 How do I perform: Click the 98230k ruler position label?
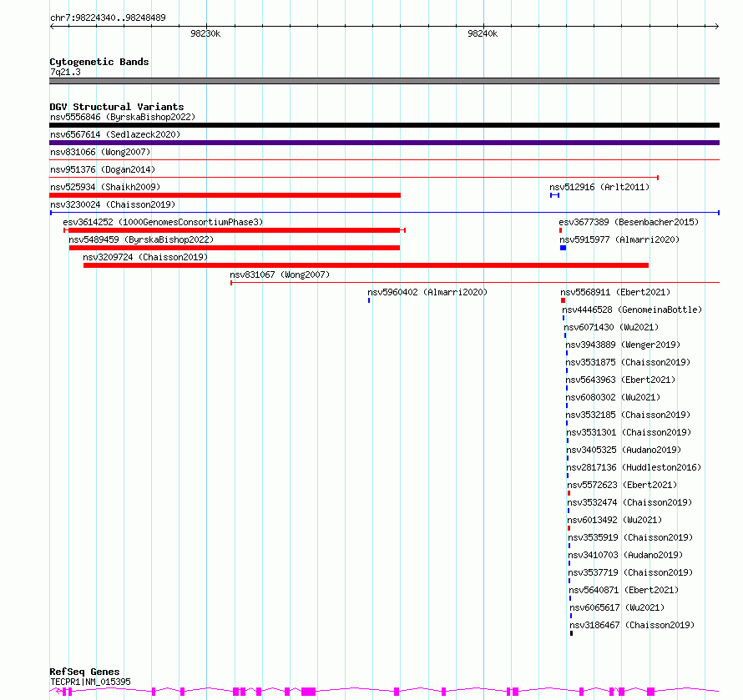(205, 33)
